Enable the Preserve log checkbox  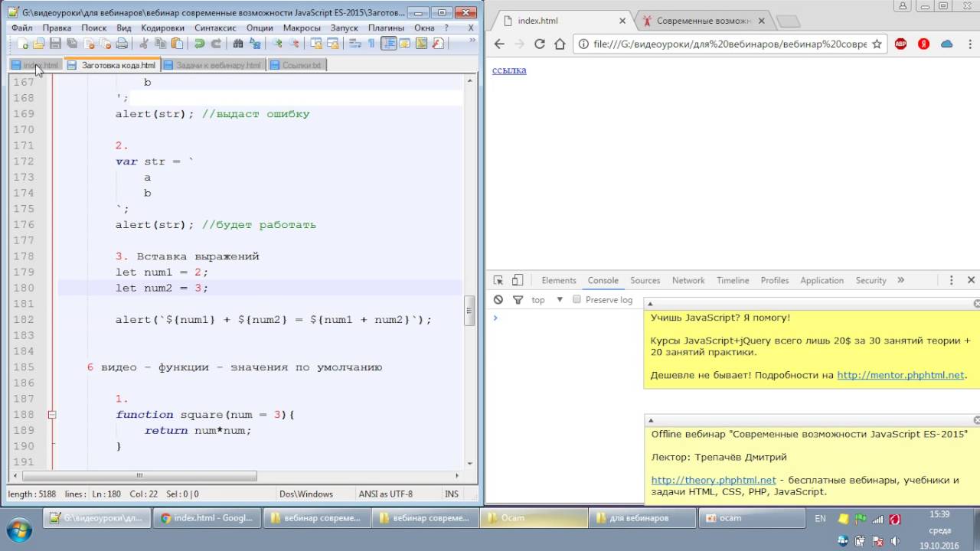(577, 300)
